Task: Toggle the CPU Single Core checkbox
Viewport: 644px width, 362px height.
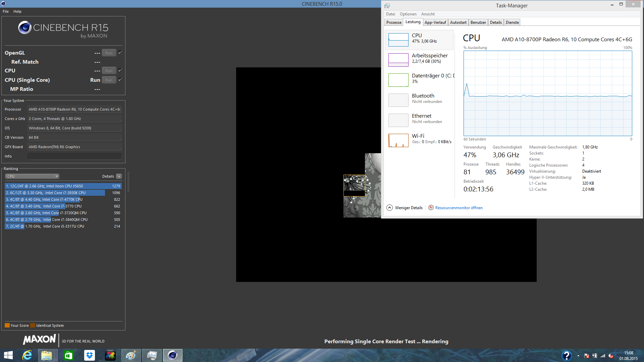Action: 120,80
